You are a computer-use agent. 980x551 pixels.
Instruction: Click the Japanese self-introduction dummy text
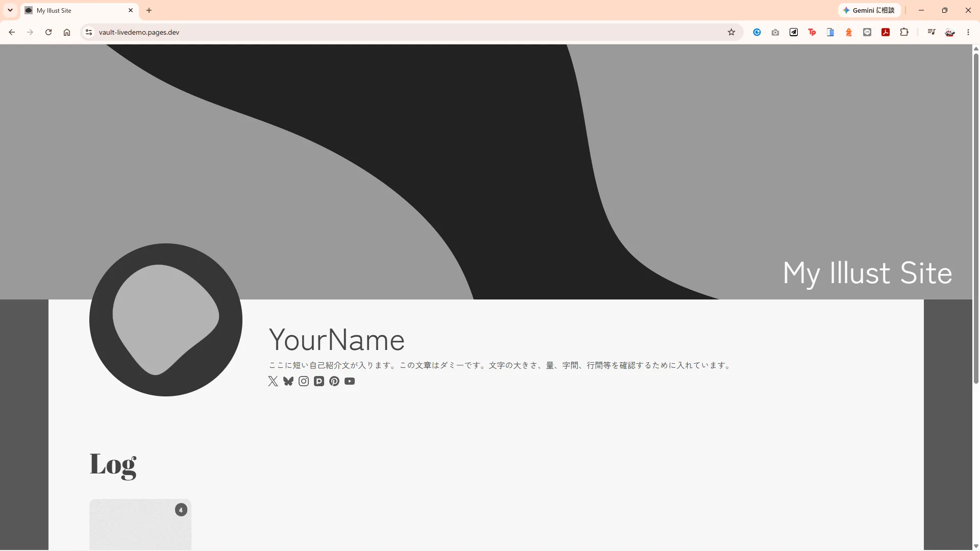pyautogui.click(x=501, y=365)
